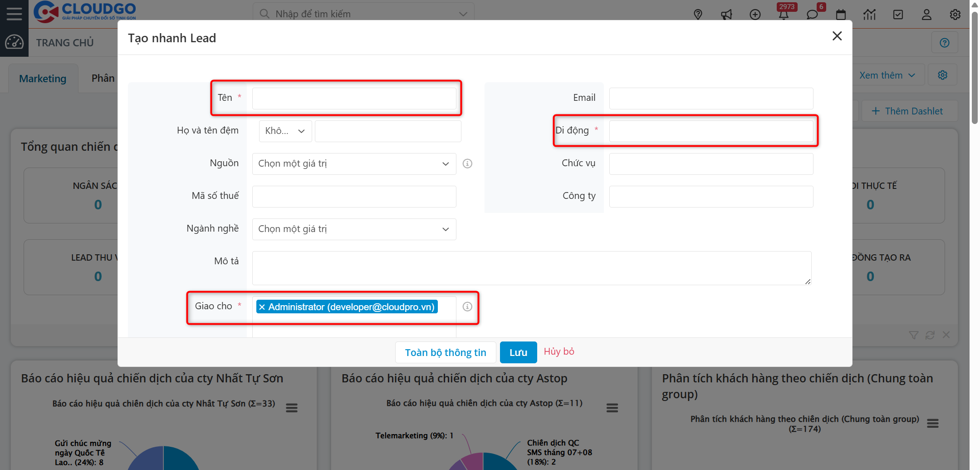Click the Hủy bỏ link
The image size is (980, 470).
(x=559, y=351)
